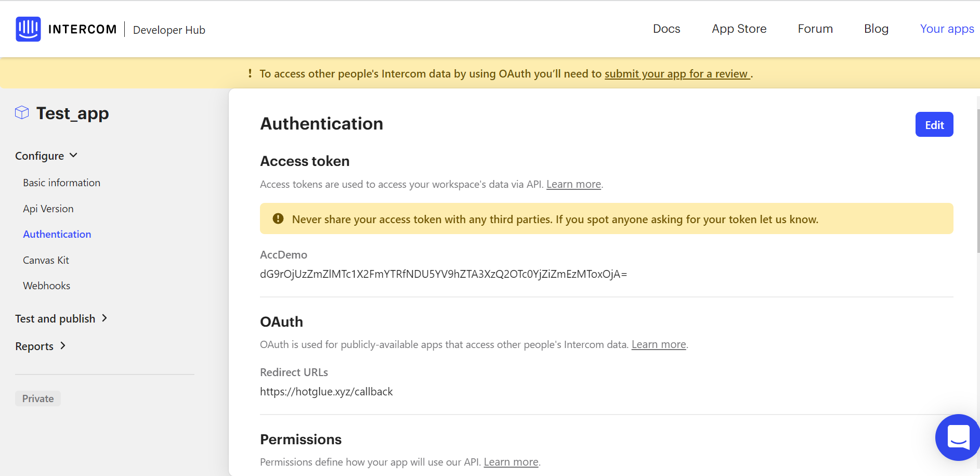Click the AccDemo token label
The image size is (980, 476).
click(283, 255)
